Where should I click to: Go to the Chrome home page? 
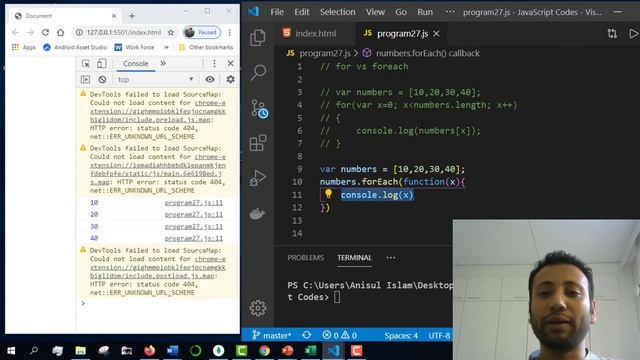coord(60,32)
